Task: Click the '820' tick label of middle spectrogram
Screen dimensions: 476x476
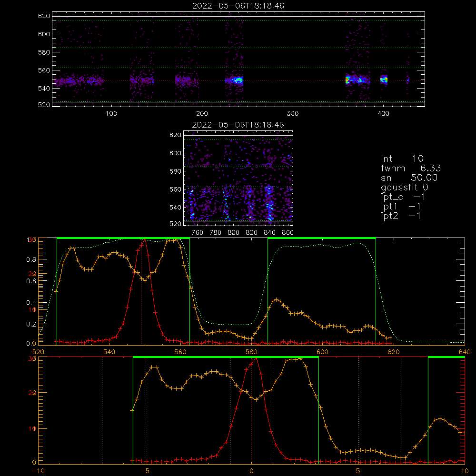Action: (x=252, y=233)
